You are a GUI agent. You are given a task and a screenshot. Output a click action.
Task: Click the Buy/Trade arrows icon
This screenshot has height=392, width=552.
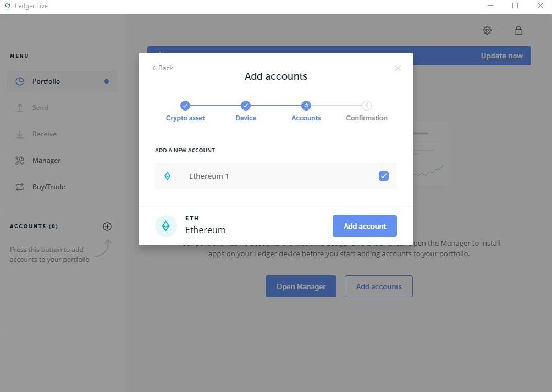pyautogui.click(x=20, y=187)
